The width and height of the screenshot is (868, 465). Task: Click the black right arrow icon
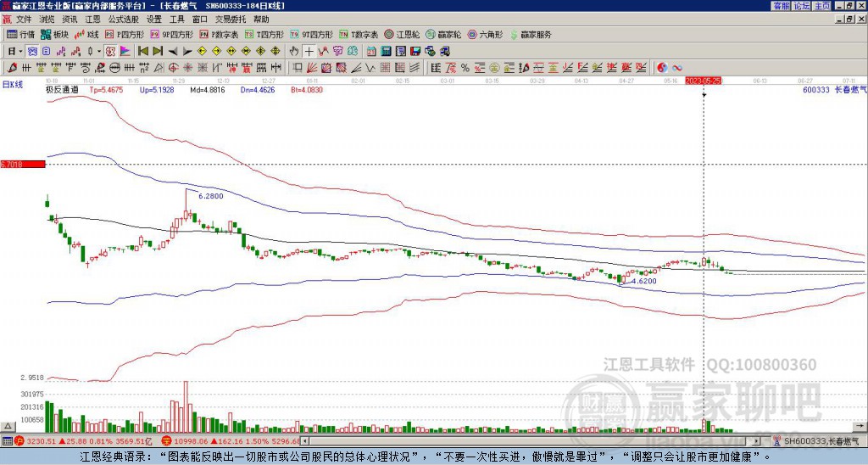pos(187,51)
